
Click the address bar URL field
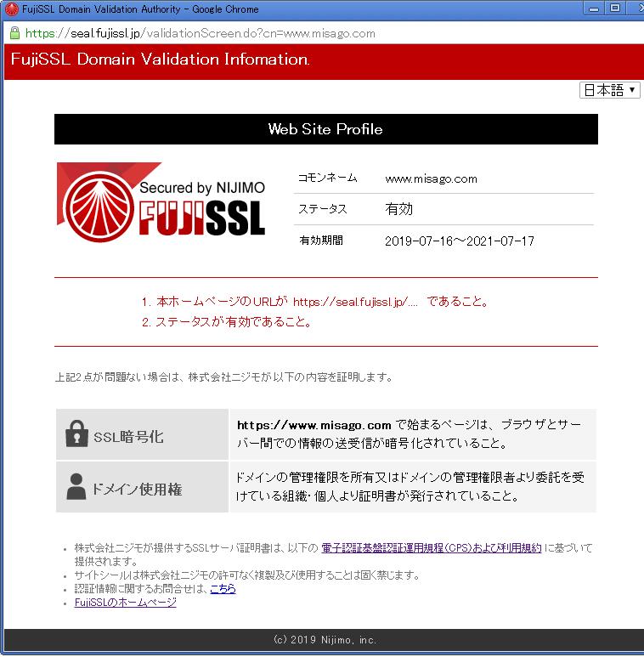pos(201,33)
